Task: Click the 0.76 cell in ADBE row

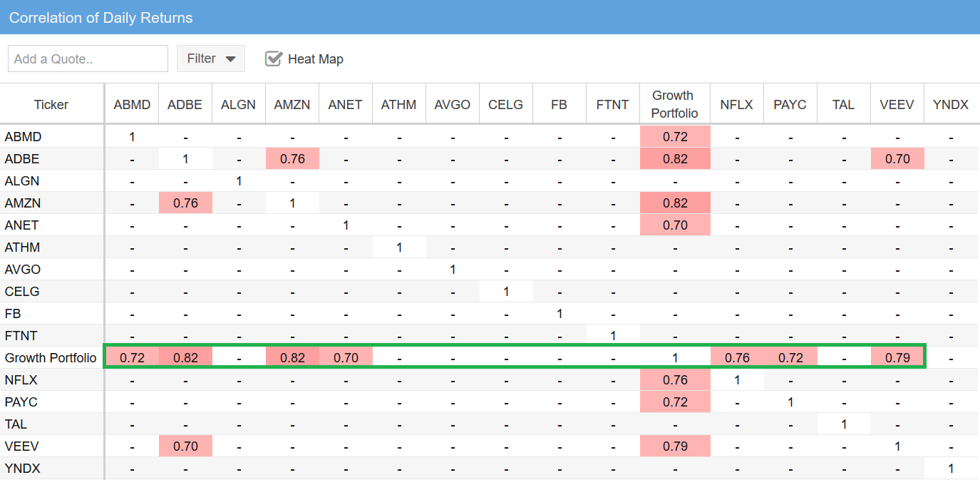Action: click(x=292, y=159)
